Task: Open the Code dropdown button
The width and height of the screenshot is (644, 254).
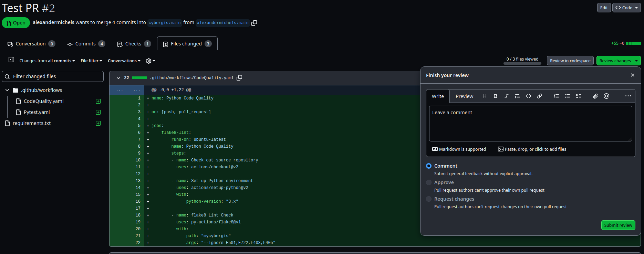Action: click(626, 8)
